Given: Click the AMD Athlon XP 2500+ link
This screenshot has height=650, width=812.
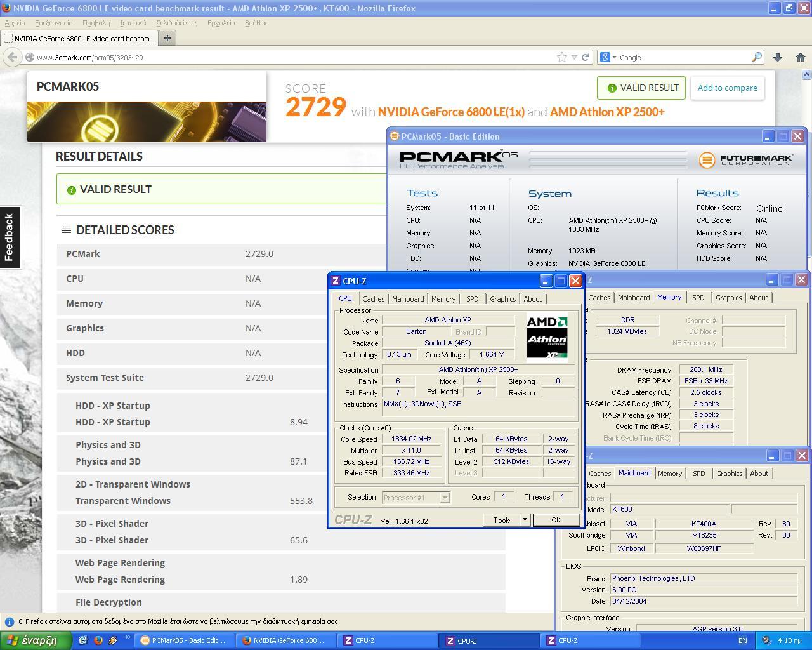Looking at the screenshot, I should tap(607, 112).
